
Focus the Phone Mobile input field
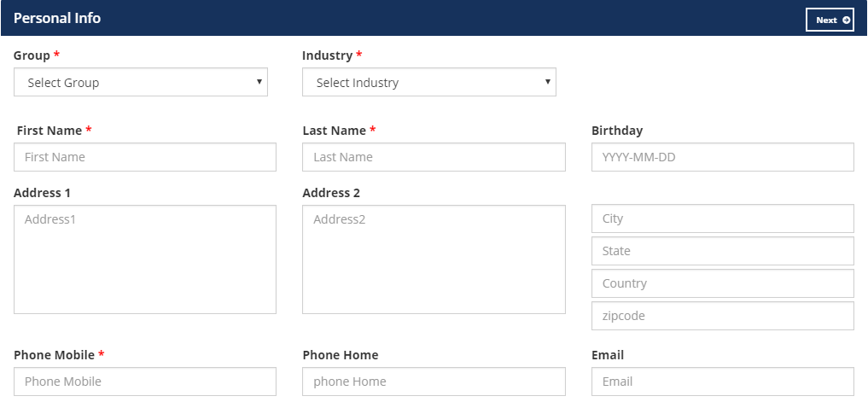coord(145,382)
